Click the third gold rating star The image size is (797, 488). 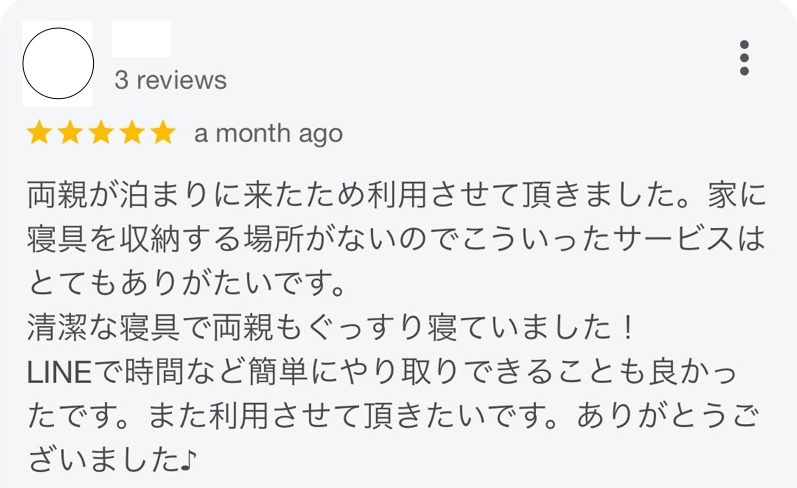(101, 133)
